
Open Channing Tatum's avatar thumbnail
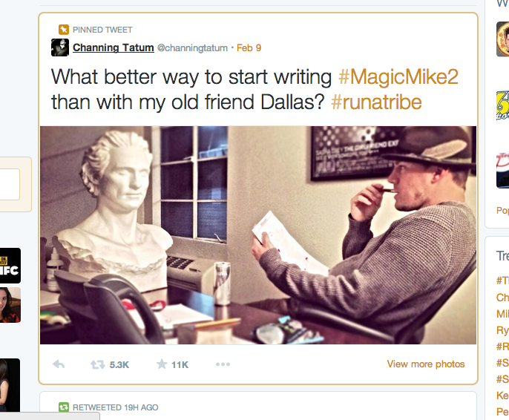pos(60,47)
